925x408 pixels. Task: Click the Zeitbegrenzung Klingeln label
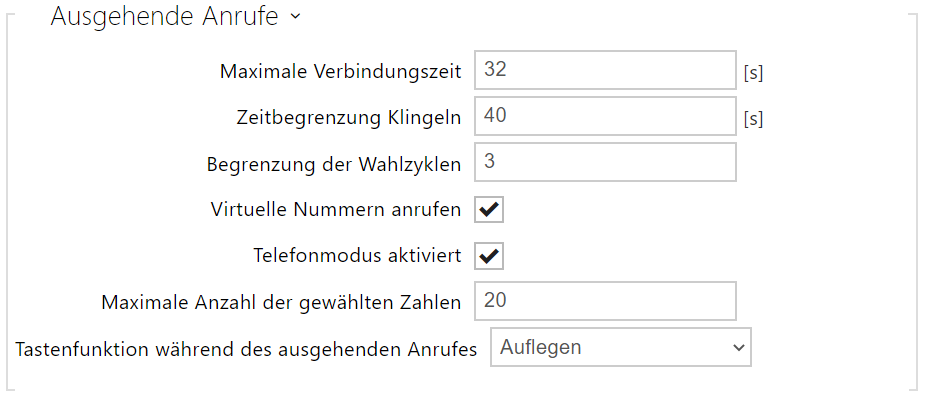pyautogui.click(x=345, y=117)
